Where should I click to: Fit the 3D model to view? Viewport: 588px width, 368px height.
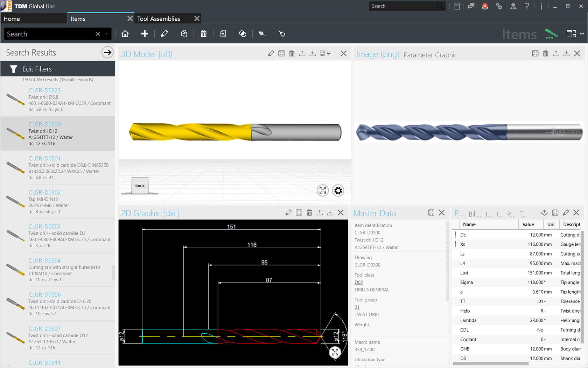tap(323, 191)
